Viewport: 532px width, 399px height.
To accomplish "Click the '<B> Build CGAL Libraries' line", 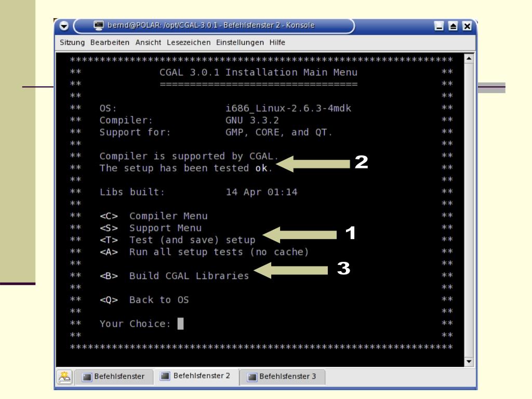I will (x=174, y=276).
